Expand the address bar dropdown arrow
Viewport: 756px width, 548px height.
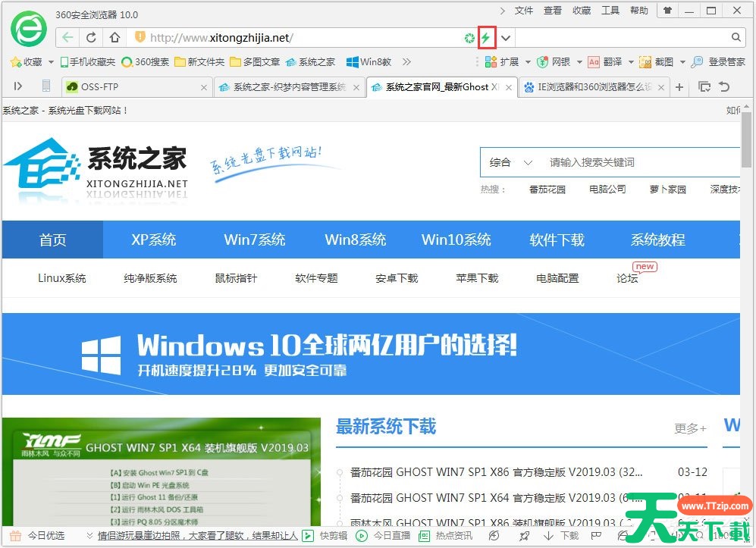(506, 38)
